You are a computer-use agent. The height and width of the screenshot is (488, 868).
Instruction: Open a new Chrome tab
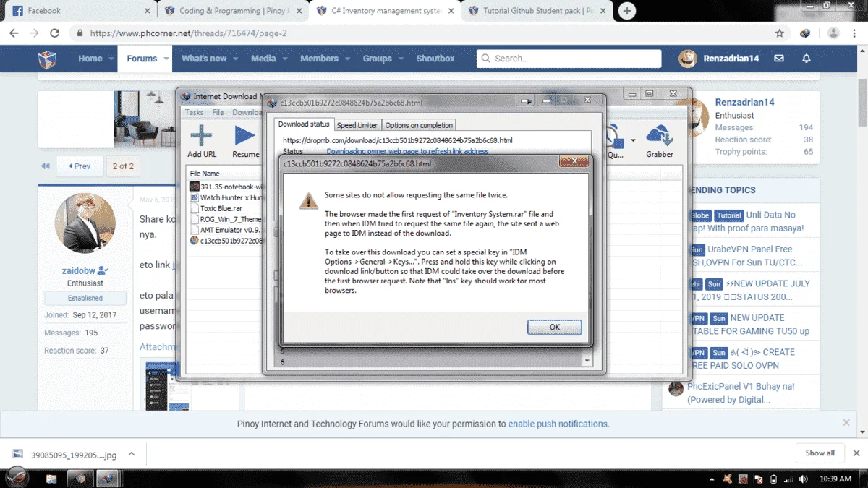[627, 11]
